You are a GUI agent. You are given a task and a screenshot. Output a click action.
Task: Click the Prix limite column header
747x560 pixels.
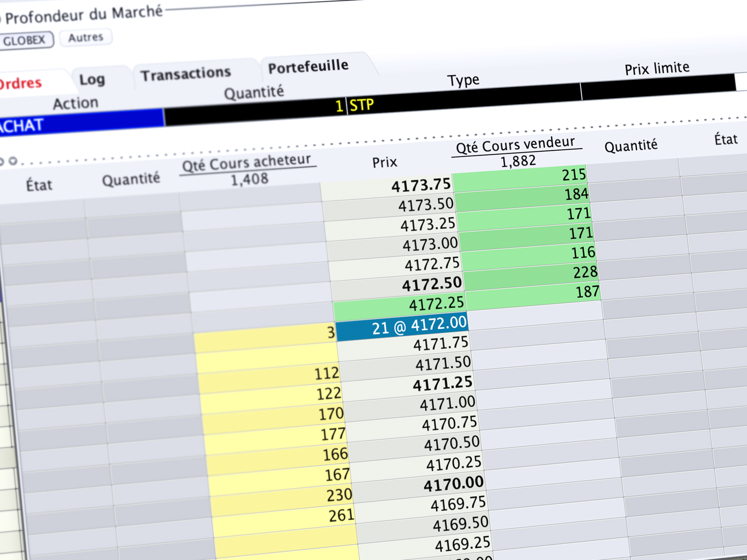[x=657, y=68]
